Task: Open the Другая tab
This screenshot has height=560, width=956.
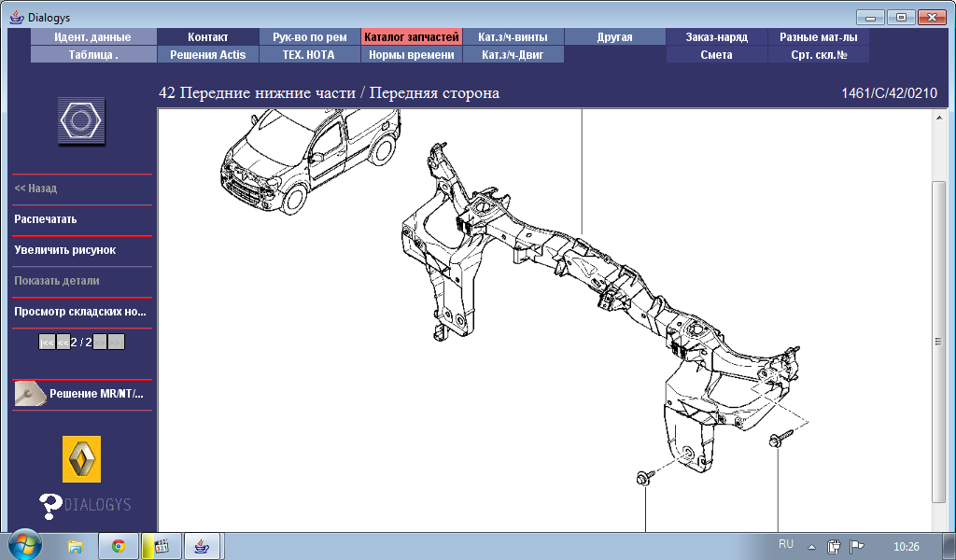Action: 614,36
